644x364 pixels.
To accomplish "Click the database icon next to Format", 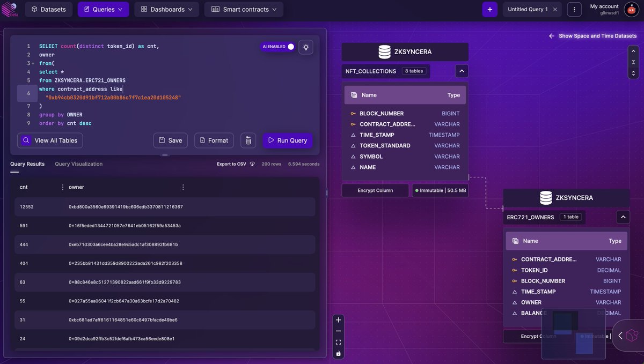I will [x=248, y=140].
